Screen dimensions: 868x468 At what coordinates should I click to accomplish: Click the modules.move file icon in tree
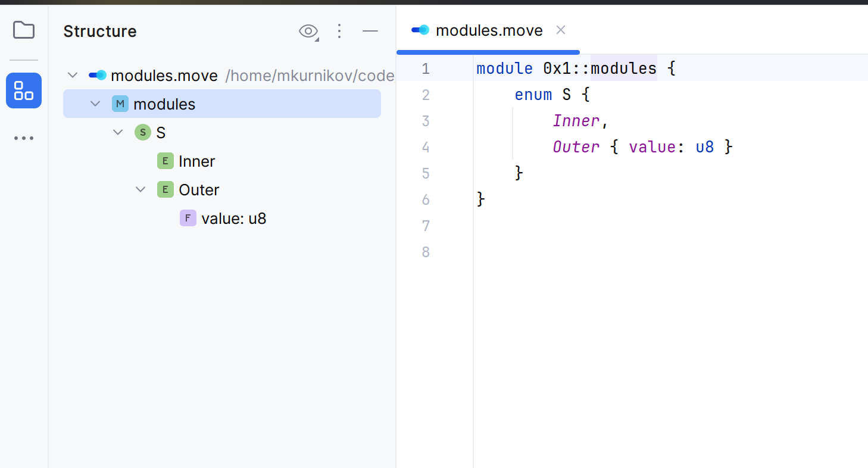point(98,76)
